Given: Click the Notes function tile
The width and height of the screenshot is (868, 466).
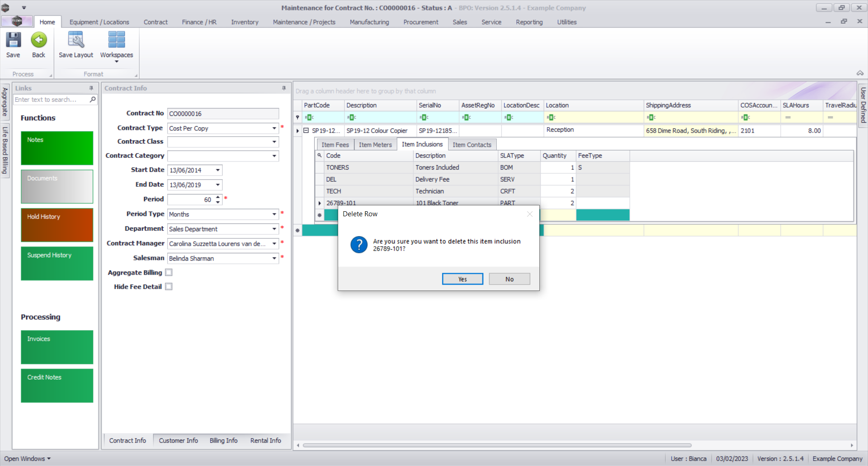Looking at the screenshot, I should click(57, 148).
